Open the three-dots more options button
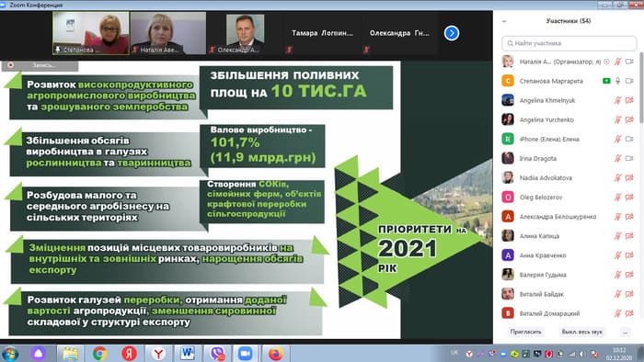 tap(626, 332)
